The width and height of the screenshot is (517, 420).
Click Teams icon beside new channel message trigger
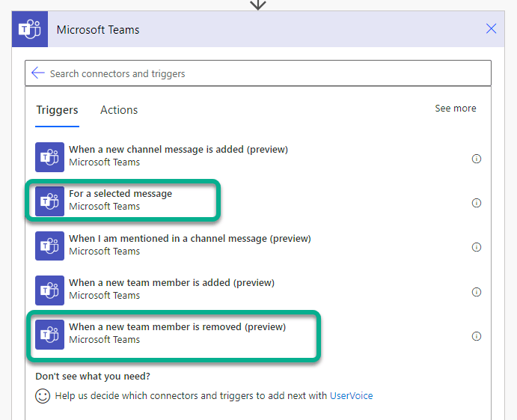point(50,156)
